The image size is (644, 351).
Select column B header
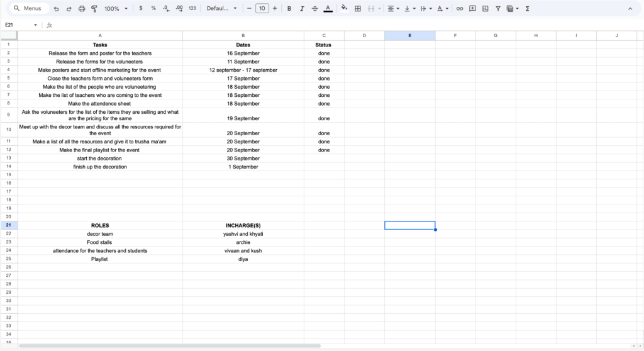tap(243, 36)
